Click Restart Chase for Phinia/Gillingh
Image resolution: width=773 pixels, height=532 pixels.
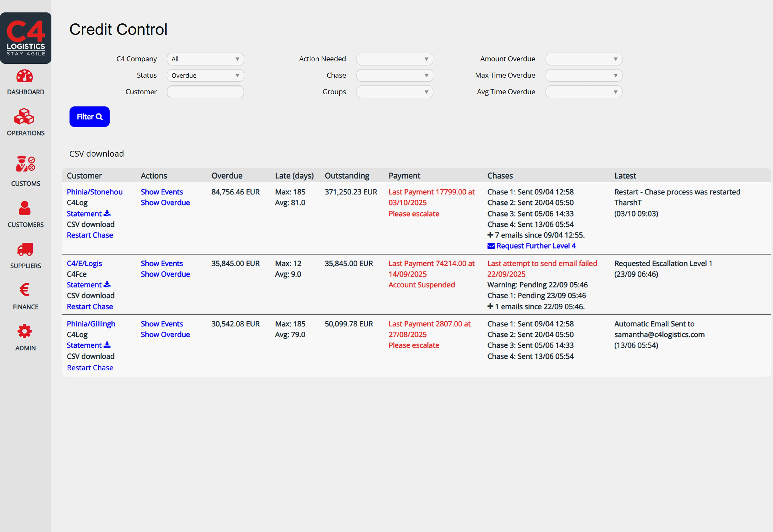point(90,368)
